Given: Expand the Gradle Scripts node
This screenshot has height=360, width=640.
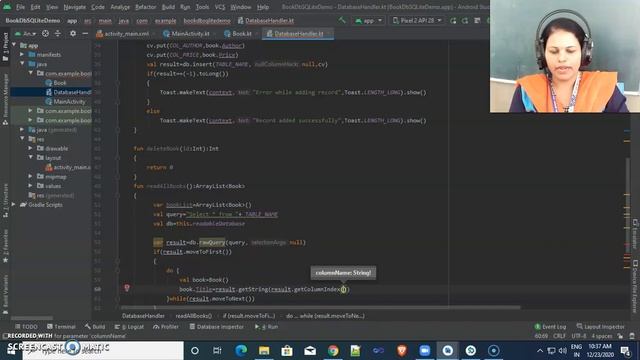Looking at the screenshot, I should (x=14, y=205).
